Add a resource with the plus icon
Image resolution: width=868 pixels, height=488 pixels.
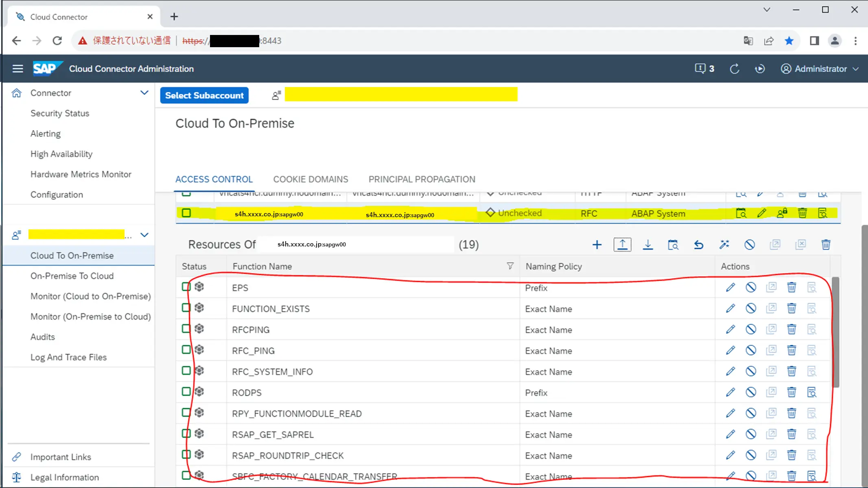597,245
